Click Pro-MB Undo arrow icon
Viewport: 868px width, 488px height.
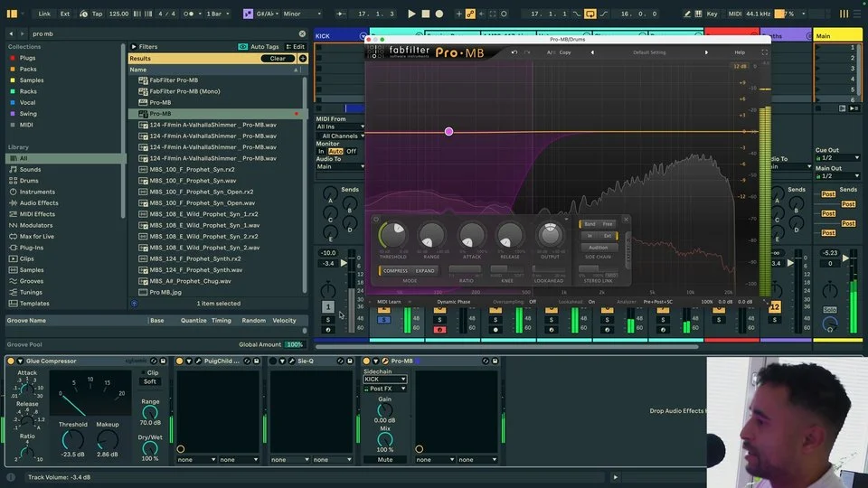click(x=514, y=52)
